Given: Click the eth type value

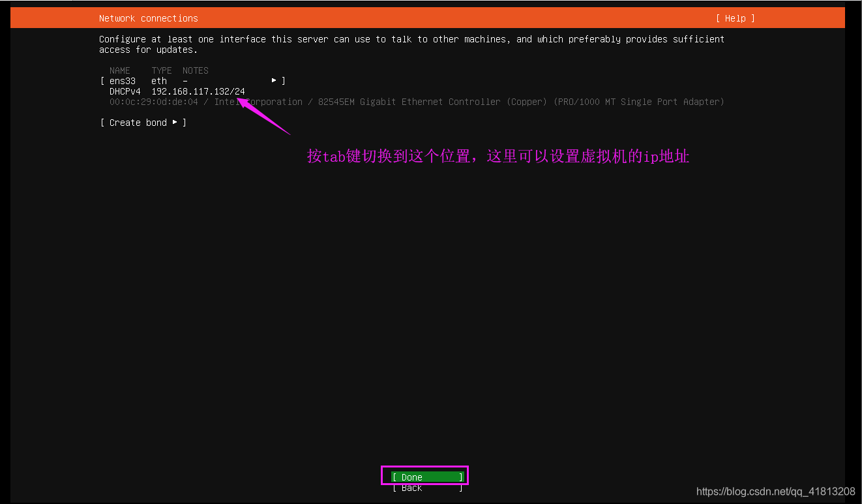Looking at the screenshot, I should (x=159, y=81).
